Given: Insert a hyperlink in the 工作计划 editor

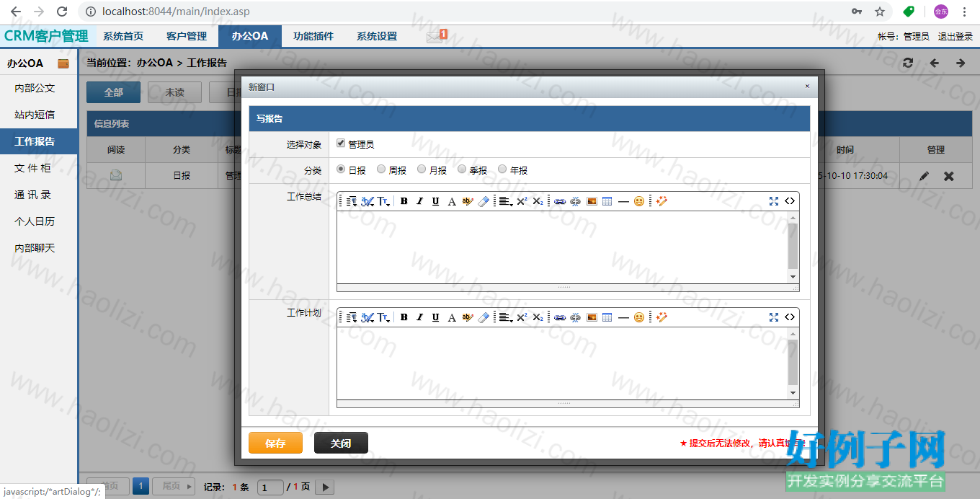Looking at the screenshot, I should click(559, 317).
